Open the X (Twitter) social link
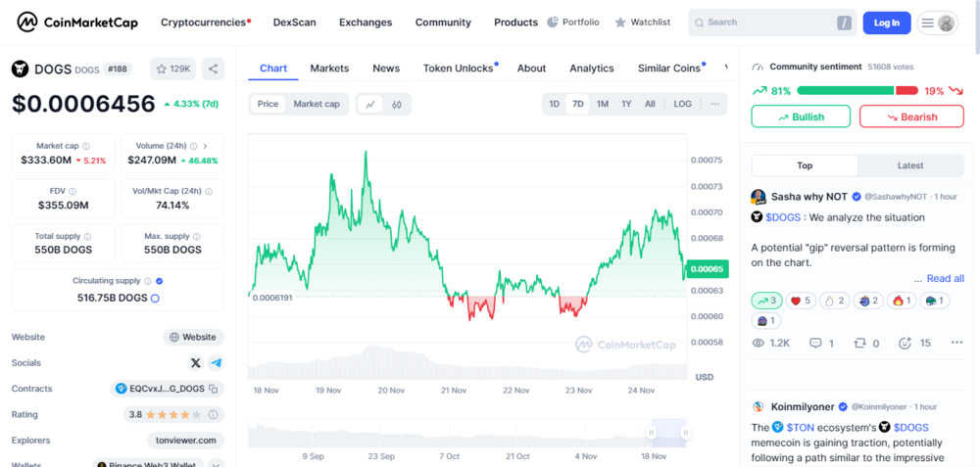This screenshot has width=980, height=467. point(196,363)
